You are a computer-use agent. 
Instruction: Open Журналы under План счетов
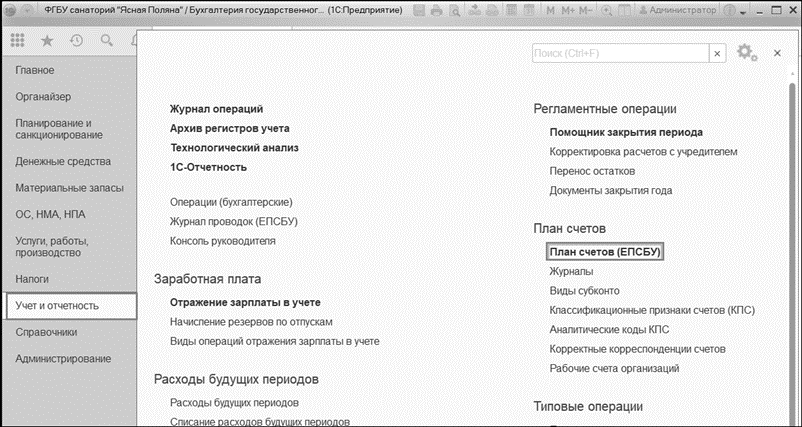point(571,272)
